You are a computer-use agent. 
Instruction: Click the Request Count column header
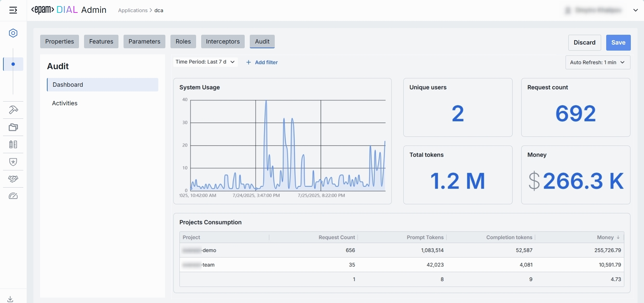314,238
